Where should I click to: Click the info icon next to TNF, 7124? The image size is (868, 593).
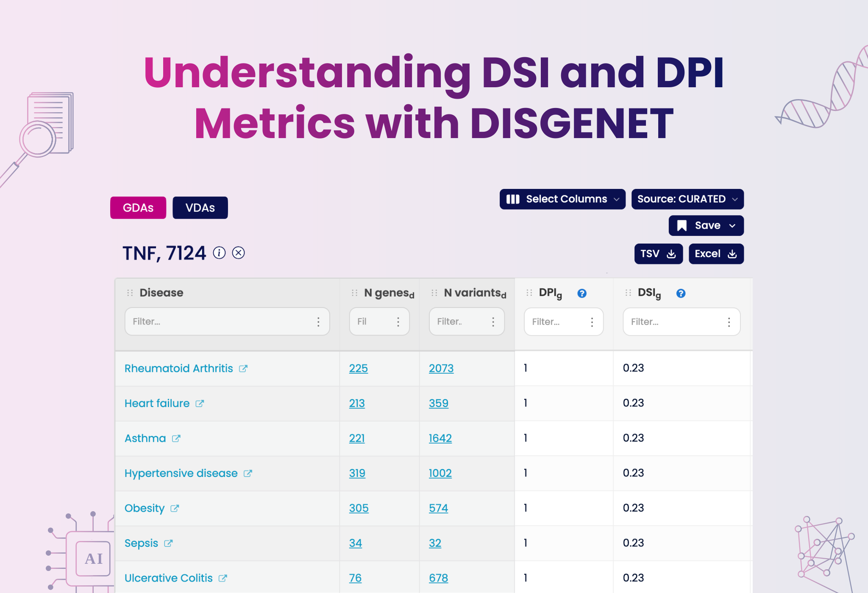coord(220,252)
